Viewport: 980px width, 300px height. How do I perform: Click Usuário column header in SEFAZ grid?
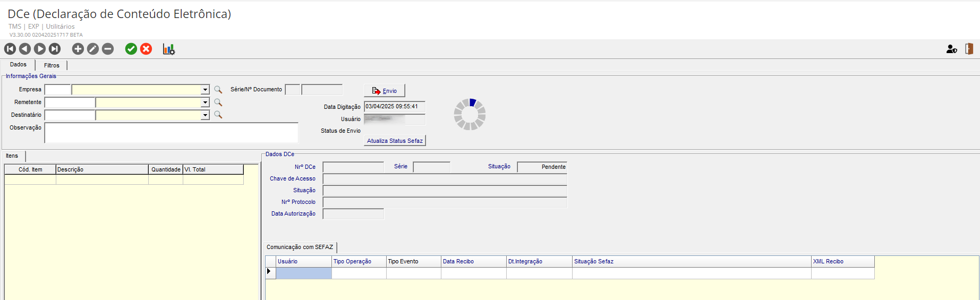coord(304,261)
